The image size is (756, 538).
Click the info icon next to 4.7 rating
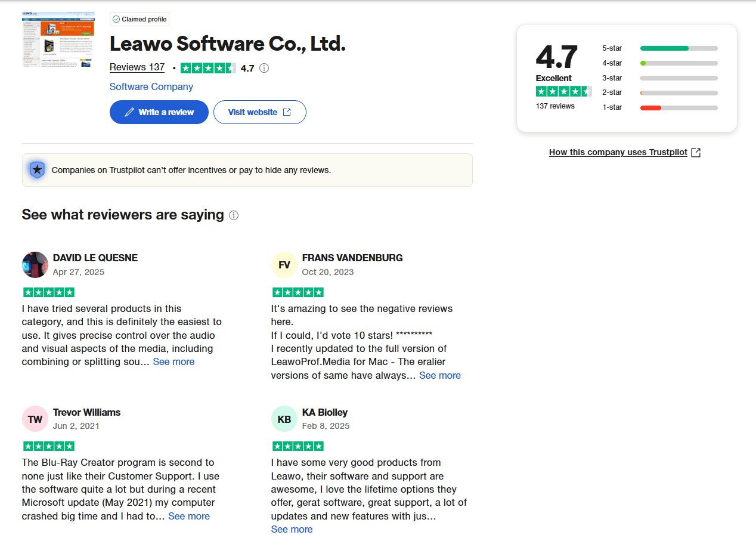[x=264, y=68]
